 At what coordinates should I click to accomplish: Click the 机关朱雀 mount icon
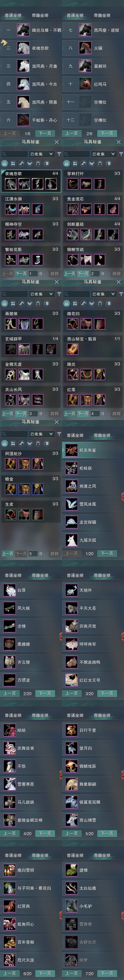click(x=72, y=450)
